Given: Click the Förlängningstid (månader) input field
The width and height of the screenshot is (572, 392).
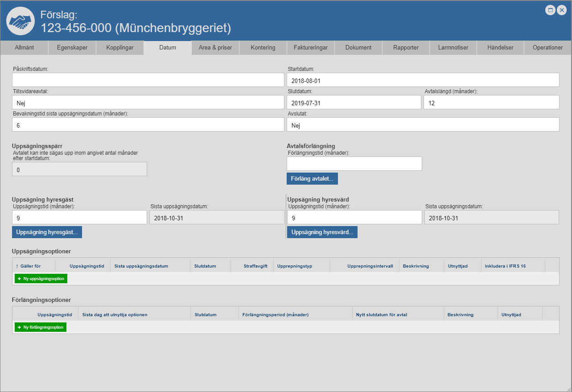Looking at the screenshot, I should coord(354,164).
